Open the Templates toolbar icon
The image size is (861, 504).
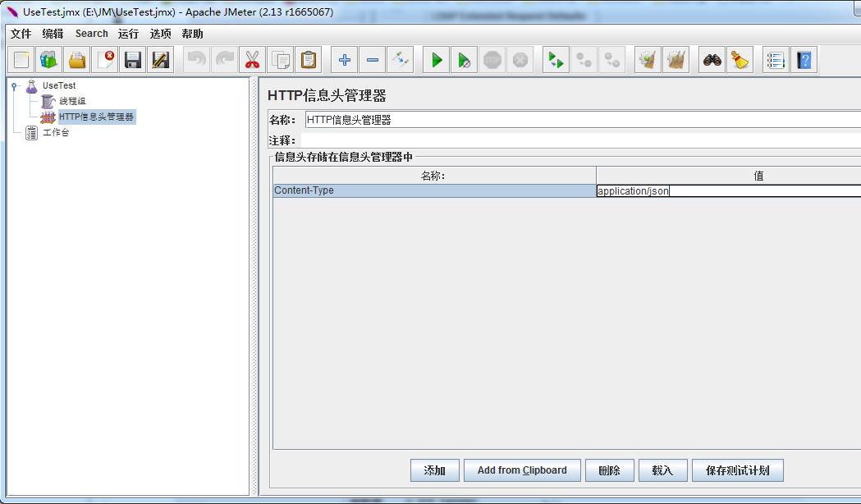tap(49, 60)
